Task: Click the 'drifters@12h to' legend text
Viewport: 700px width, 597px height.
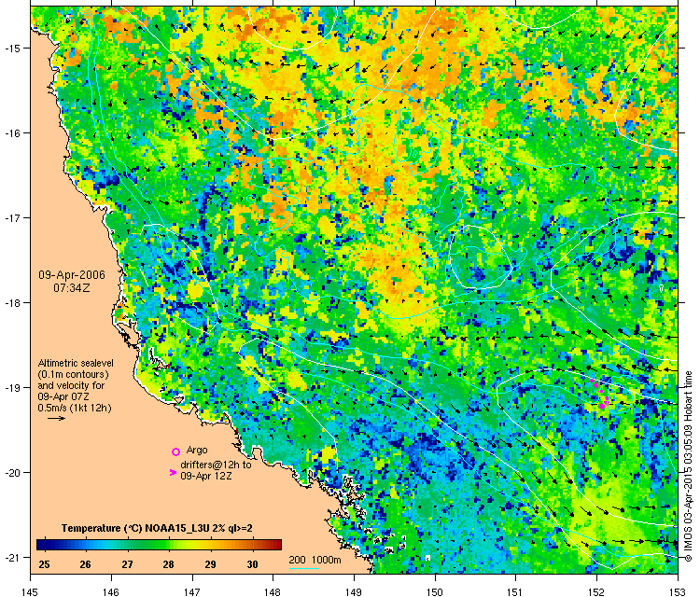Action: tap(217, 465)
